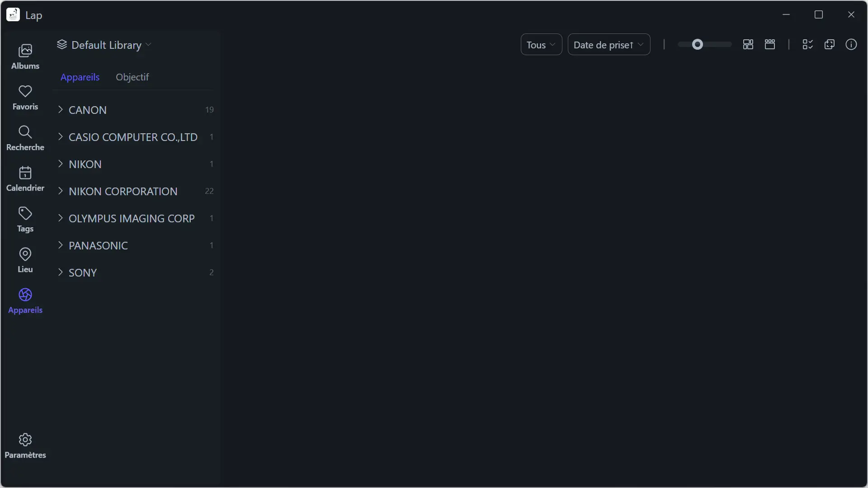Expand the CASIO COMPUTER CO.,LTD chevron
Image resolution: width=868 pixels, height=488 pixels.
coord(61,137)
